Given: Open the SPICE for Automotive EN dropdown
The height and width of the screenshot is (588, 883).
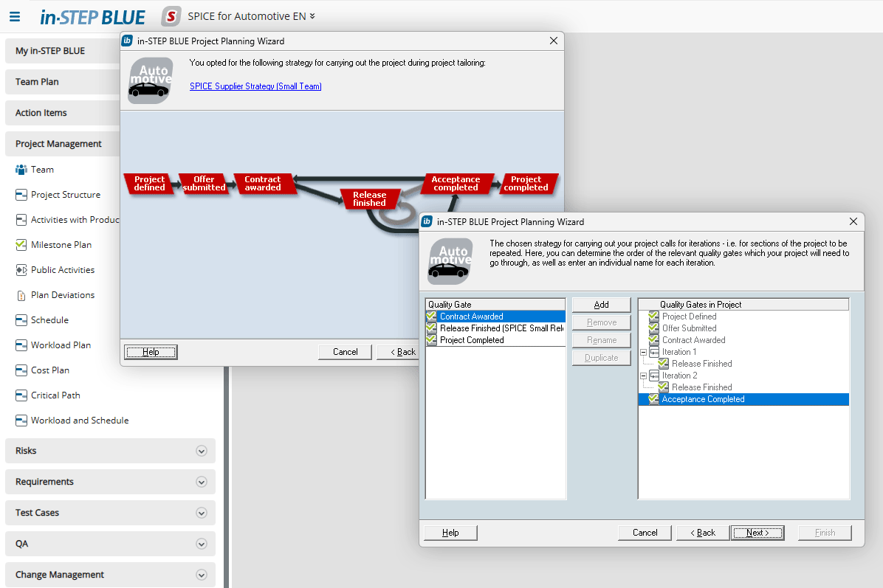Looking at the screenshot, I should coord(251,16).
